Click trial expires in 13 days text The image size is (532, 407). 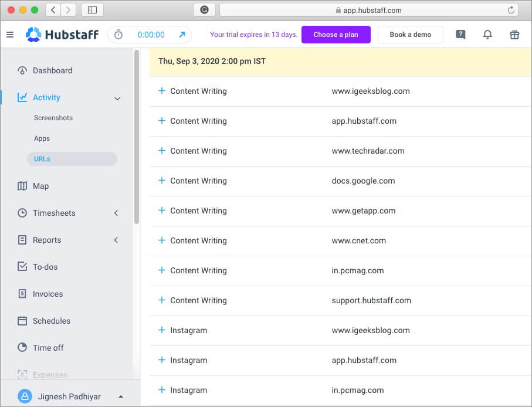coord(254,35)
